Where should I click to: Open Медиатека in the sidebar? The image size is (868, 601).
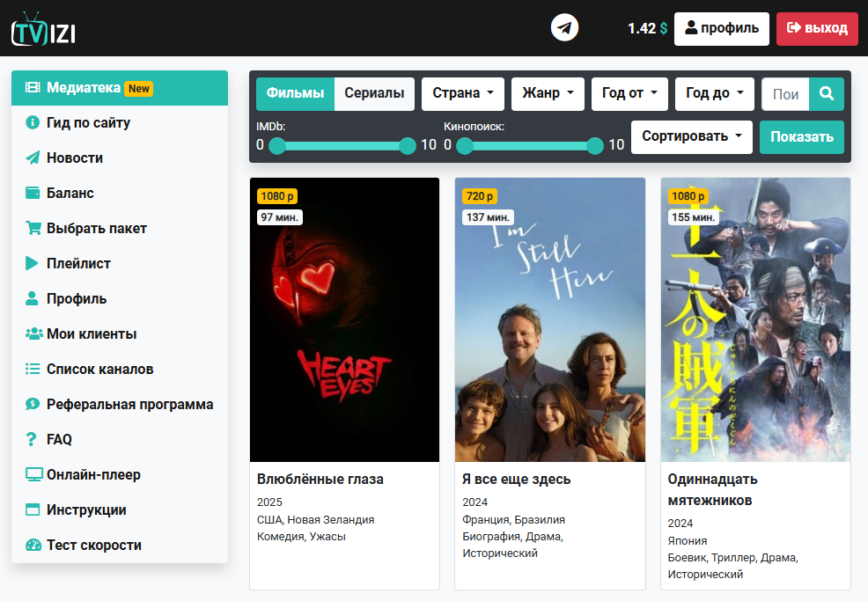tap(120, 88)
